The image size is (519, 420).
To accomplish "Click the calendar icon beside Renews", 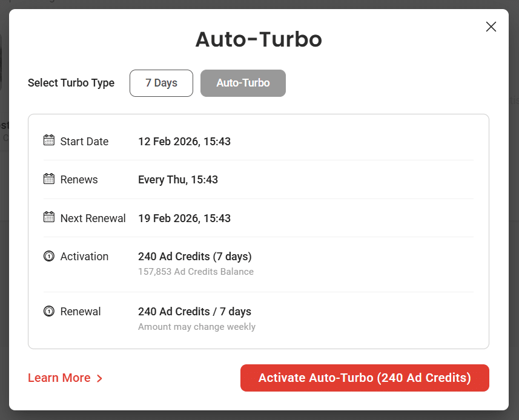I will (x=49, y=179).
